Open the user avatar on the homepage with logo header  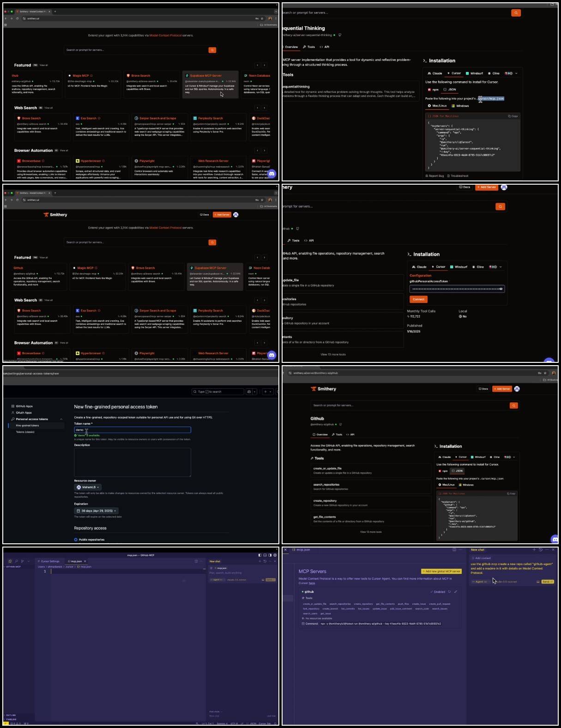pos(236,215)
